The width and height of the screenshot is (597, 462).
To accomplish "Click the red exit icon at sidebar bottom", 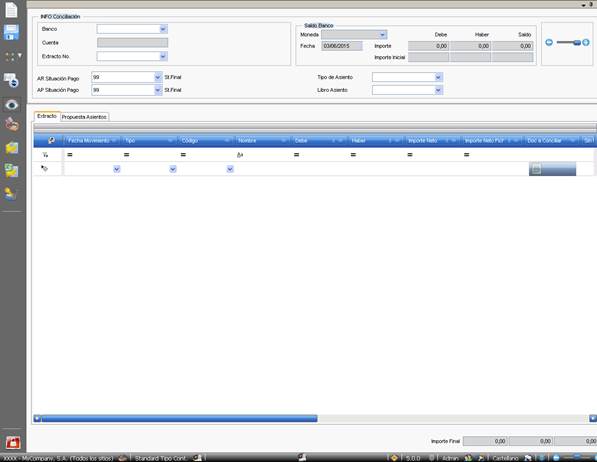I will (13, 443).
